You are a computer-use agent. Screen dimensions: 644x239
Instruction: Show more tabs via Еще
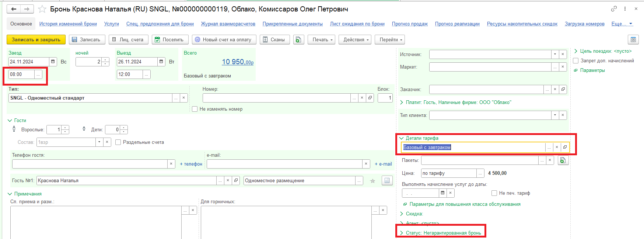click(x=622, y=24)
